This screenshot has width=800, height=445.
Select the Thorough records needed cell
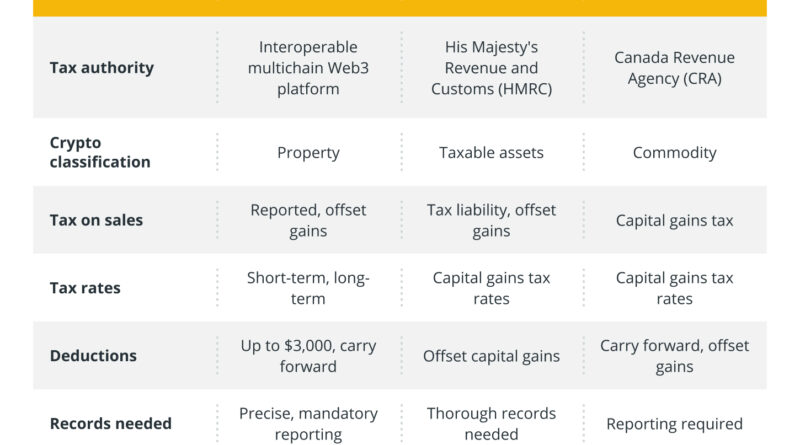tap(491, 423)
